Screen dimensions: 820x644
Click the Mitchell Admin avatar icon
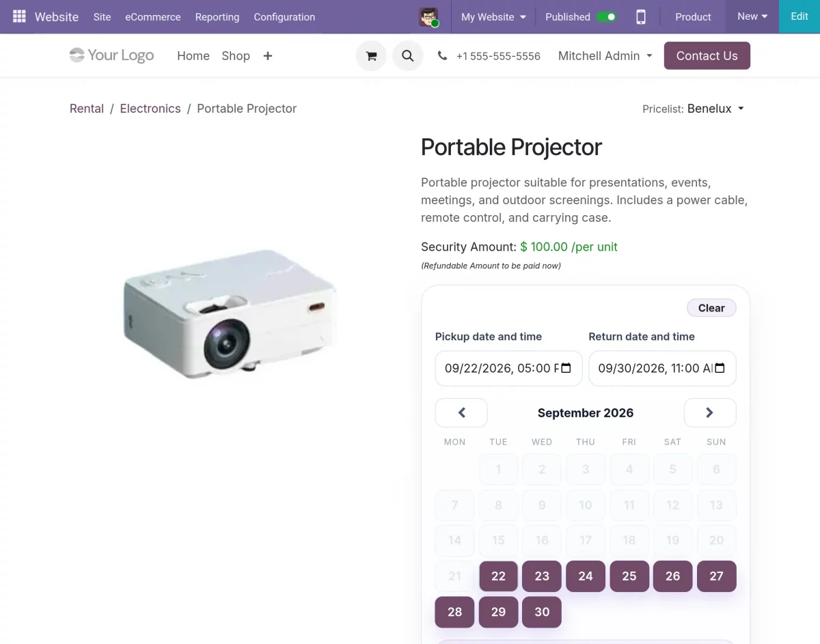[428, 17]
